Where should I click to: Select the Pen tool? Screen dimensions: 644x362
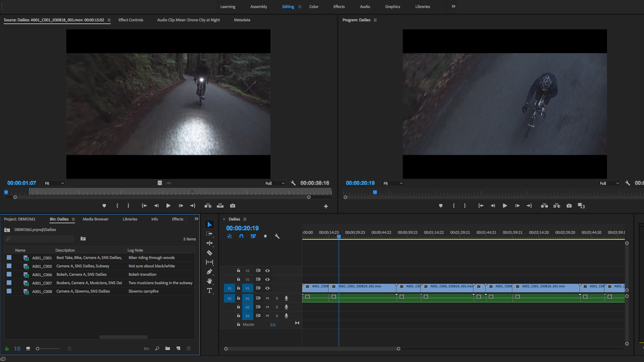pos(209,272)
